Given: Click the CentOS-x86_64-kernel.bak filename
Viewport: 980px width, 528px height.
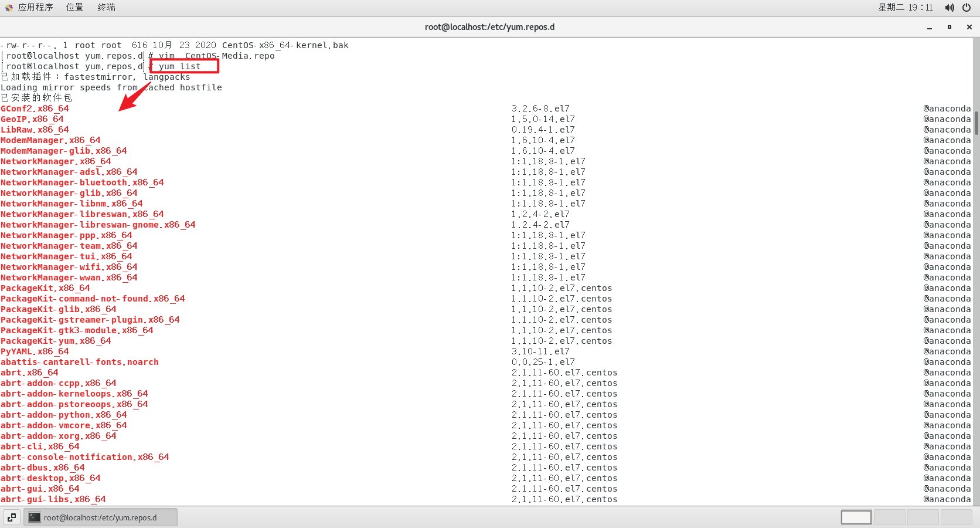Looking at the screenshot, I should (x=285, y=45).
